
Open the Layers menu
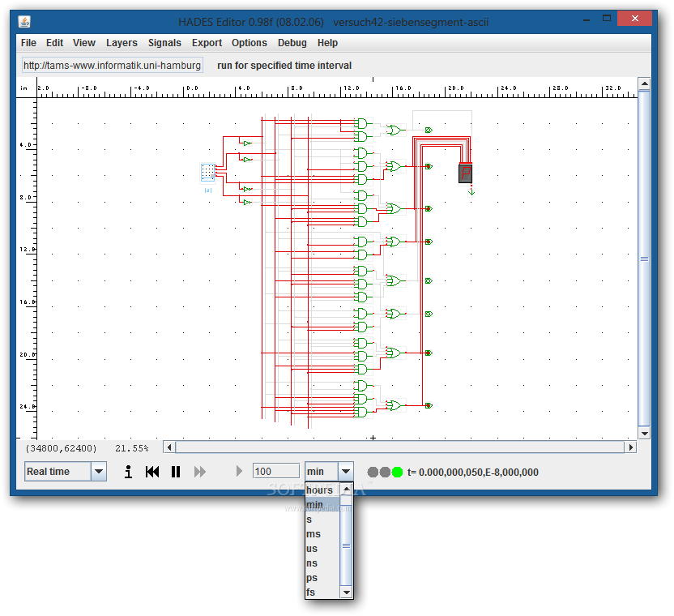click(122, 43)
